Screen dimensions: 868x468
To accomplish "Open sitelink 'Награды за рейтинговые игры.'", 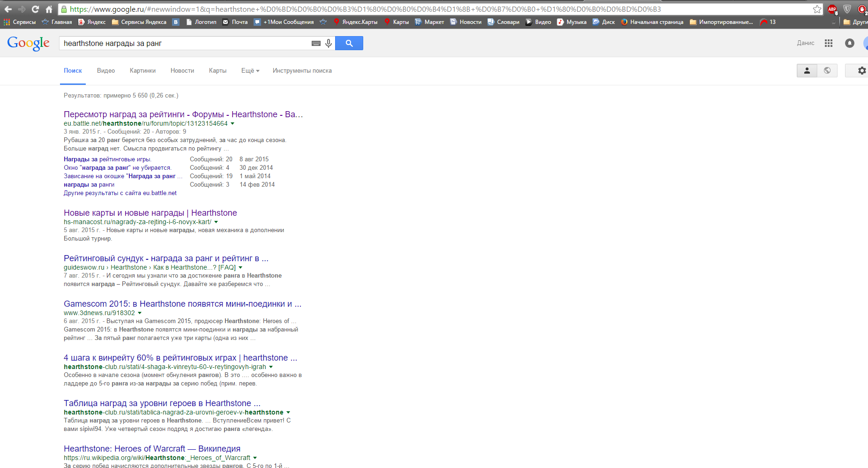I will point(107,159).
